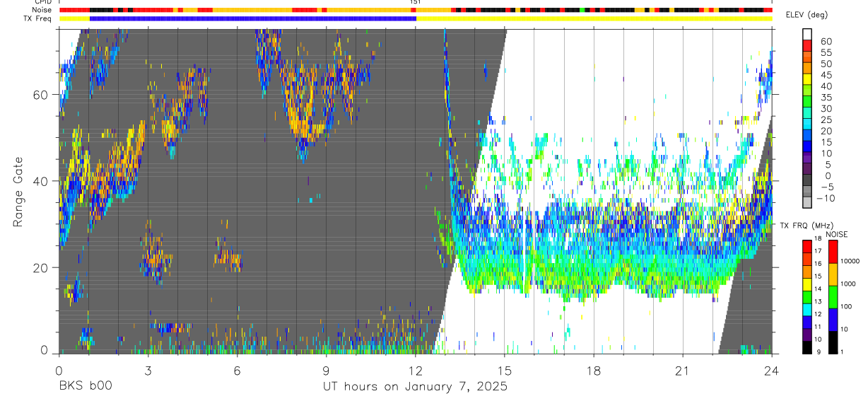Click 'UT hours on January 7, 2025' label
The height and width of the screenshot is (401, 868).
point(415,387)
